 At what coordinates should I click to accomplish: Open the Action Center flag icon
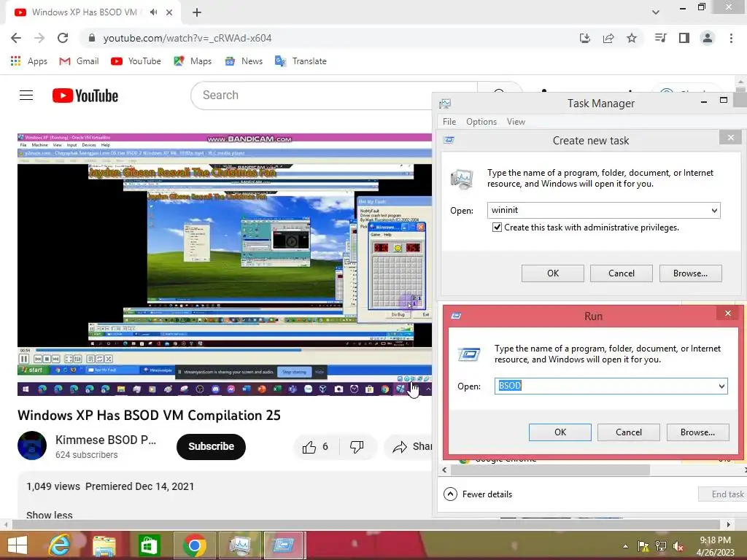coord(643,546)
